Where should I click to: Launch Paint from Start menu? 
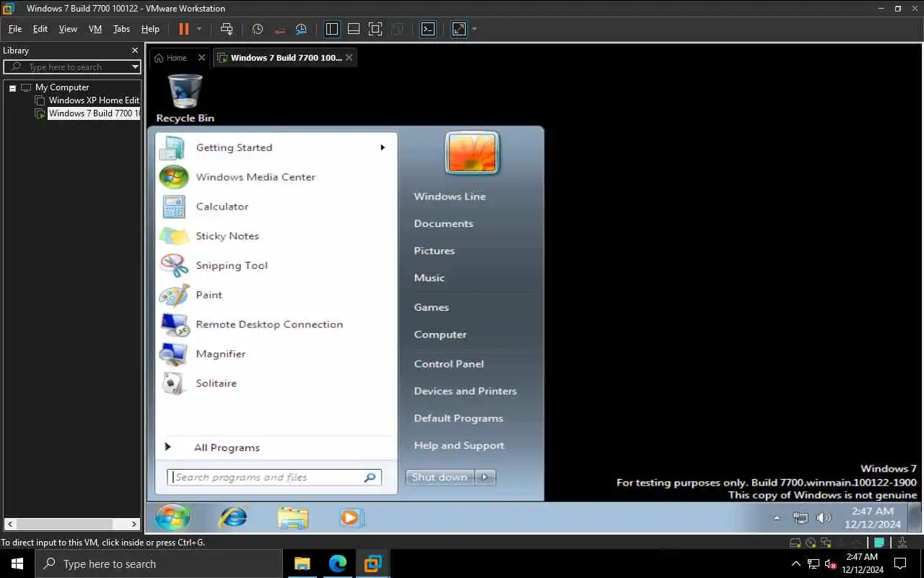(276, 295)
